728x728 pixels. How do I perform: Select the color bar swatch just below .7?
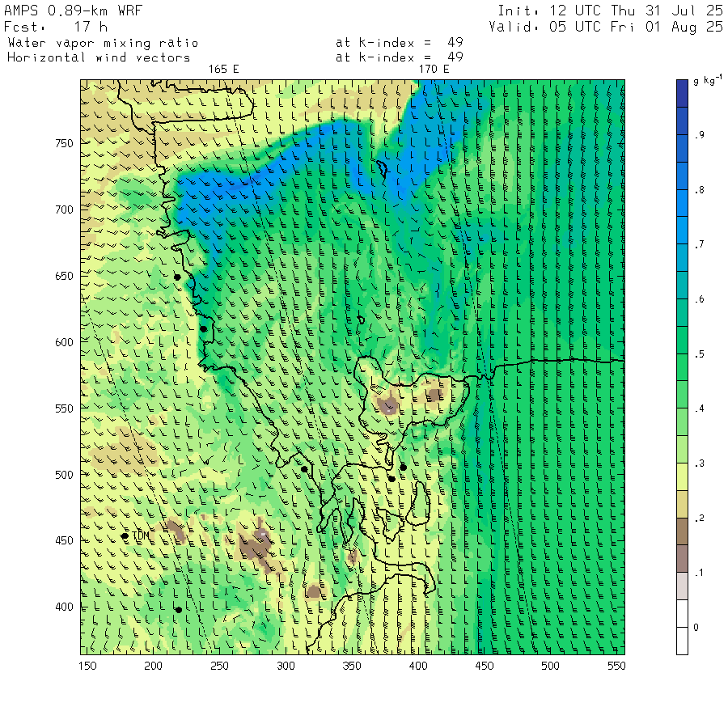[x=682, y=258]
